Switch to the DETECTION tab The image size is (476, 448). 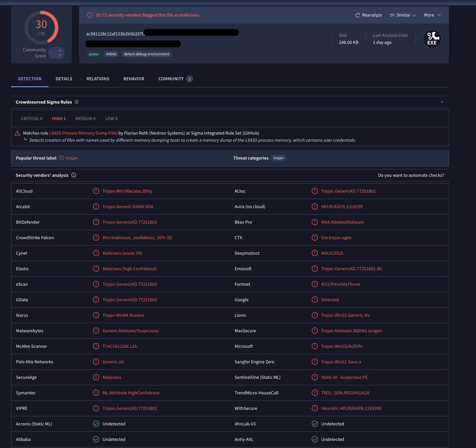(30, 79)
